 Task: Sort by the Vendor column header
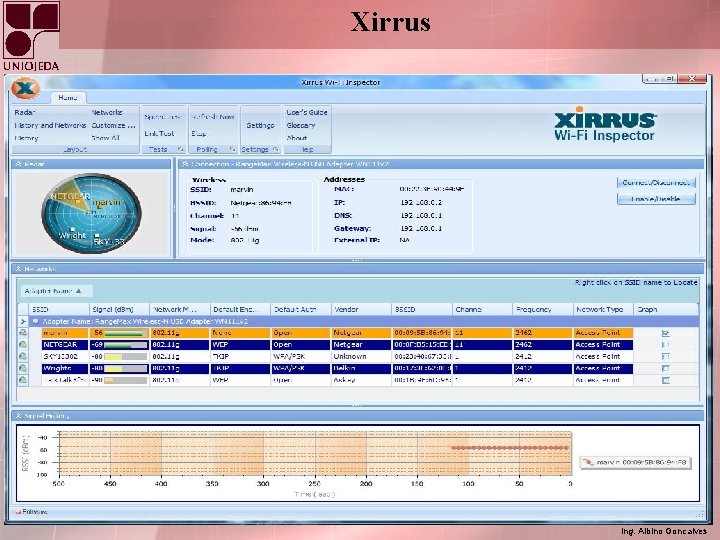pos(361,309)
